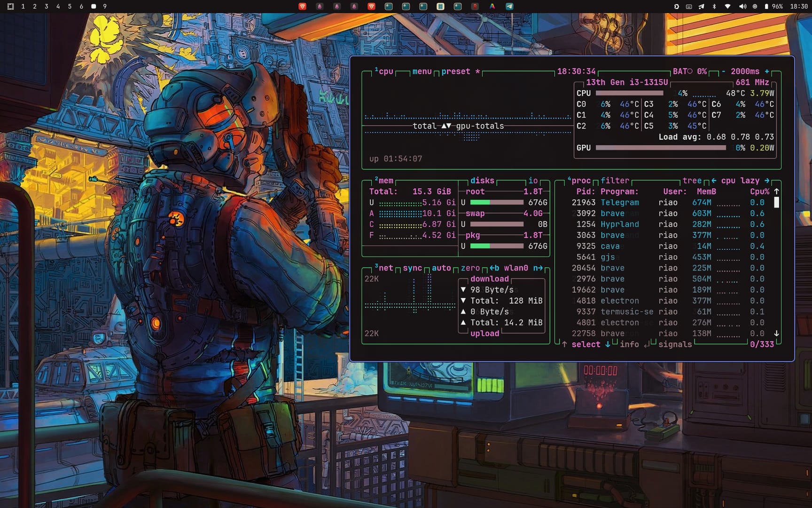The height and width of the screenshot is (508, 812).
Task: Click filter to search processes
Action: tap(615, 181)
